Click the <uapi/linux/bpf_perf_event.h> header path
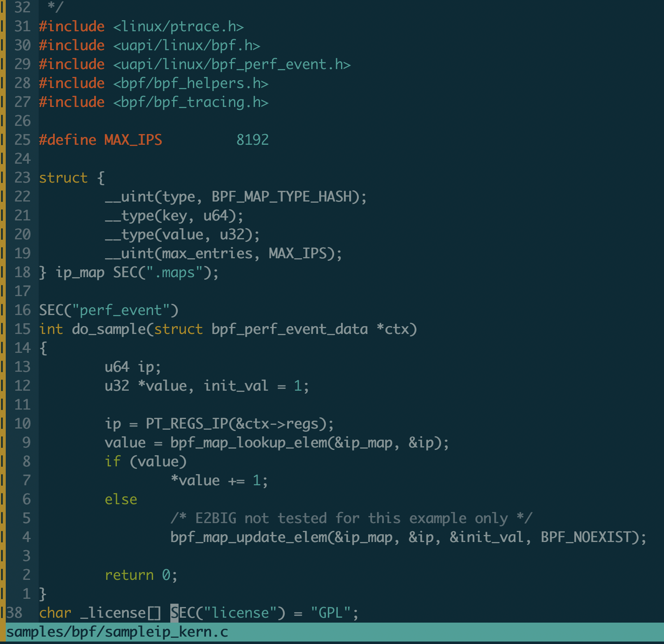664x644 pixels. tap(232, 65)
